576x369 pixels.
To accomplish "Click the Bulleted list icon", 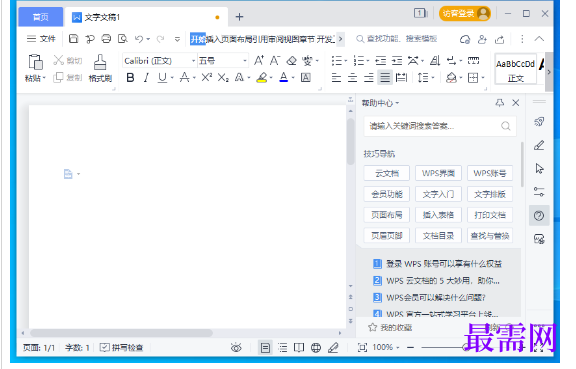I will (336, 60).
